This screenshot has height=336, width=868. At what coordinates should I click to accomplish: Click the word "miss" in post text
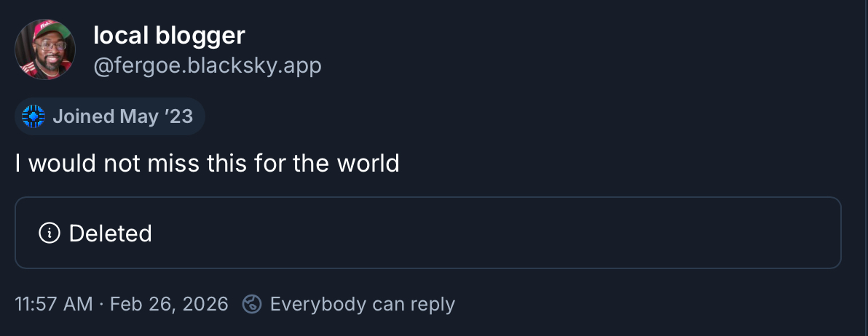172,163
